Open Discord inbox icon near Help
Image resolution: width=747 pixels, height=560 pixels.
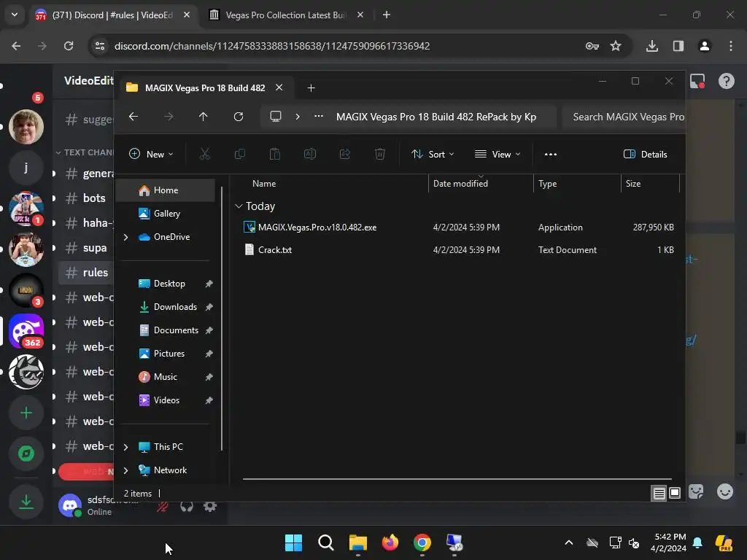click(x=697, y=81)
